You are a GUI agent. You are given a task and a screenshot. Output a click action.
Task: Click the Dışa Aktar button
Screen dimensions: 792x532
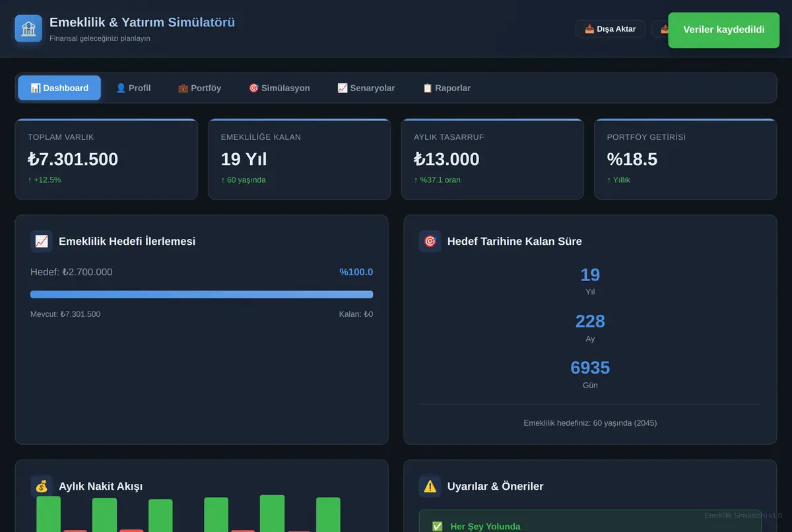point(610,29)
